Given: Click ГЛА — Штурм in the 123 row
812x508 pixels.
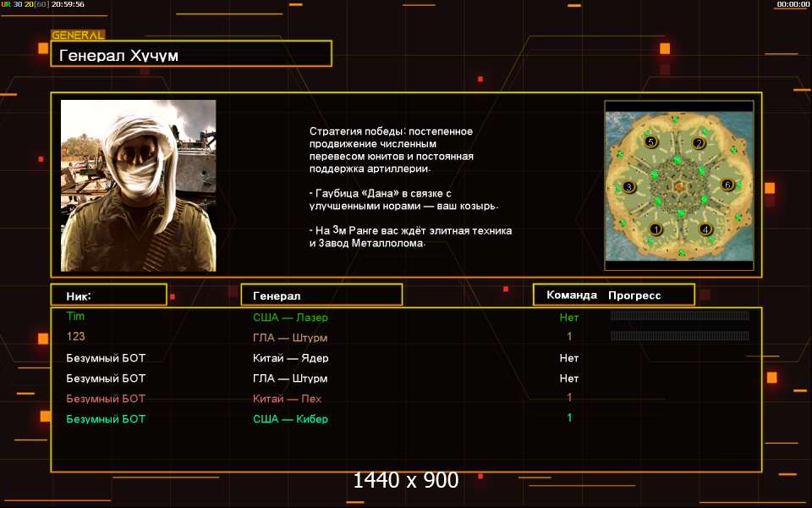Looking at the screenshot, I should click(290, 338).
